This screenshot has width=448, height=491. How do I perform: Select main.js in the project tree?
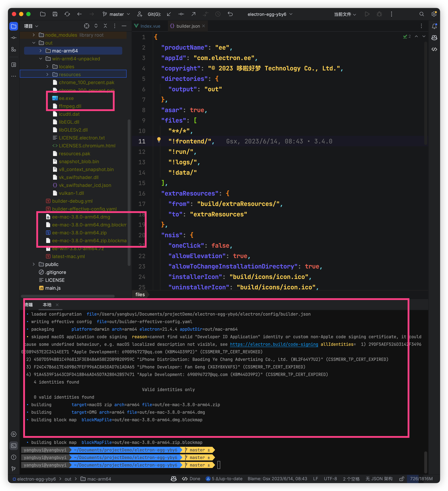point(53,288)
